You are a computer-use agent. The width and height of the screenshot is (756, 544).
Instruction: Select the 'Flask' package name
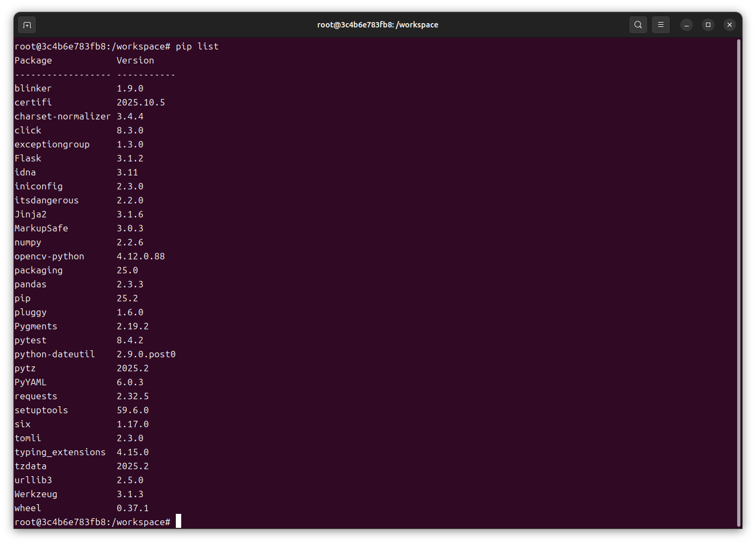28,159
